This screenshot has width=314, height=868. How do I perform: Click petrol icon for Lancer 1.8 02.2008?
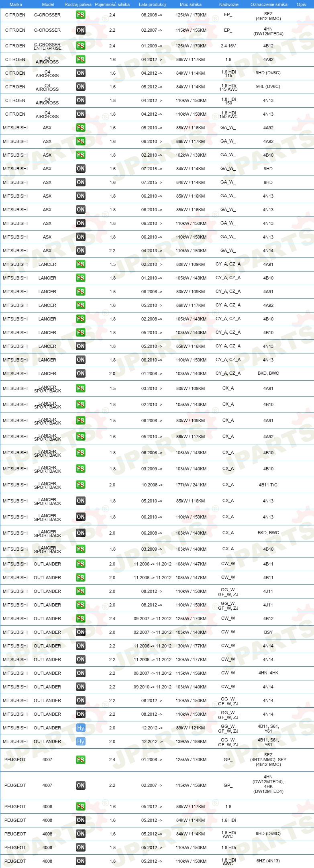click(81, 319)
